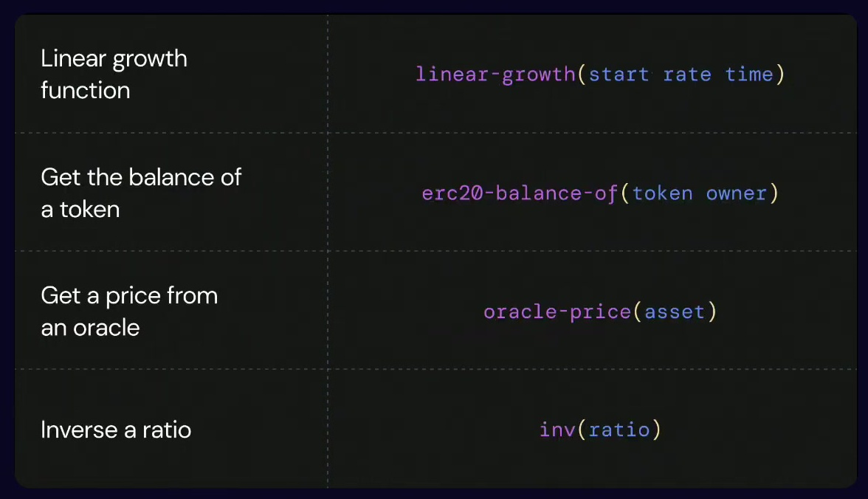Screen dimensions: 868x499
Task: Select the "ratio" parameter of inv
Action: (619, 430)
